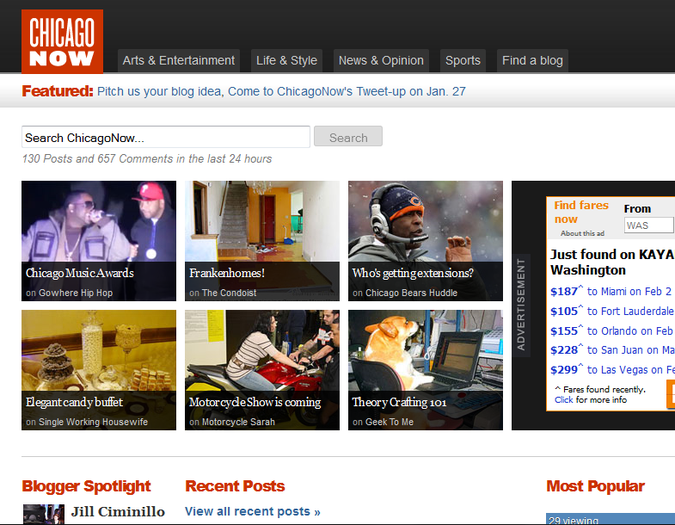
Task: Click the ChicagoNow logo
Action: [62, 41]
